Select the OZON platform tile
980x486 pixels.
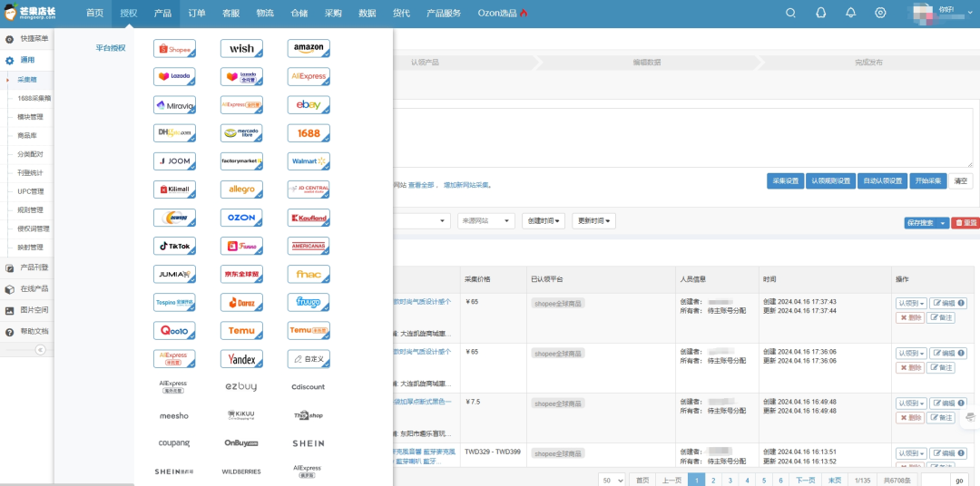click(x=241, y=218)
